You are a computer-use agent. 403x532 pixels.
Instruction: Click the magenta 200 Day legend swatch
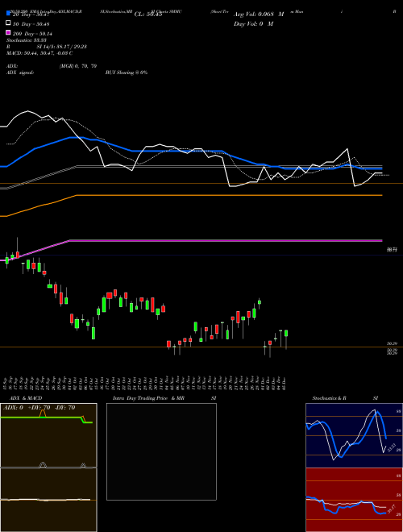click(x=8, y=33)
